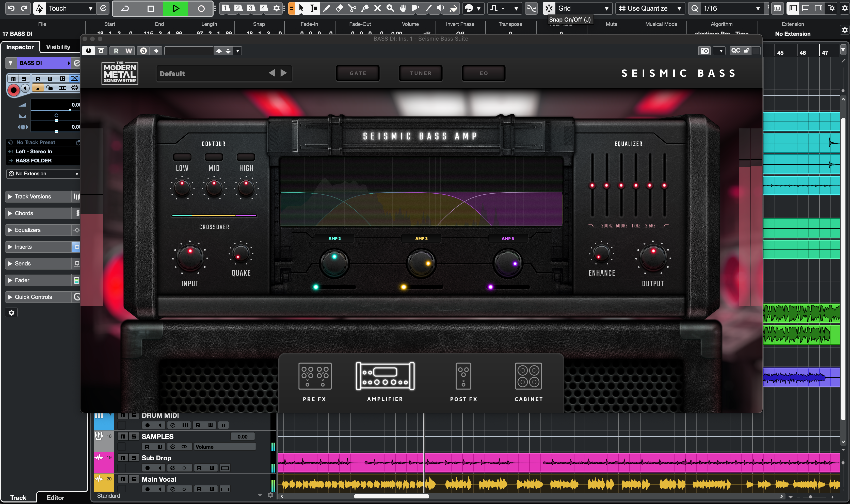Click the 200Hz equalizer slider handle
This screenshot has width=850, height=504.
pyautogui.click(x=606, y=186)
